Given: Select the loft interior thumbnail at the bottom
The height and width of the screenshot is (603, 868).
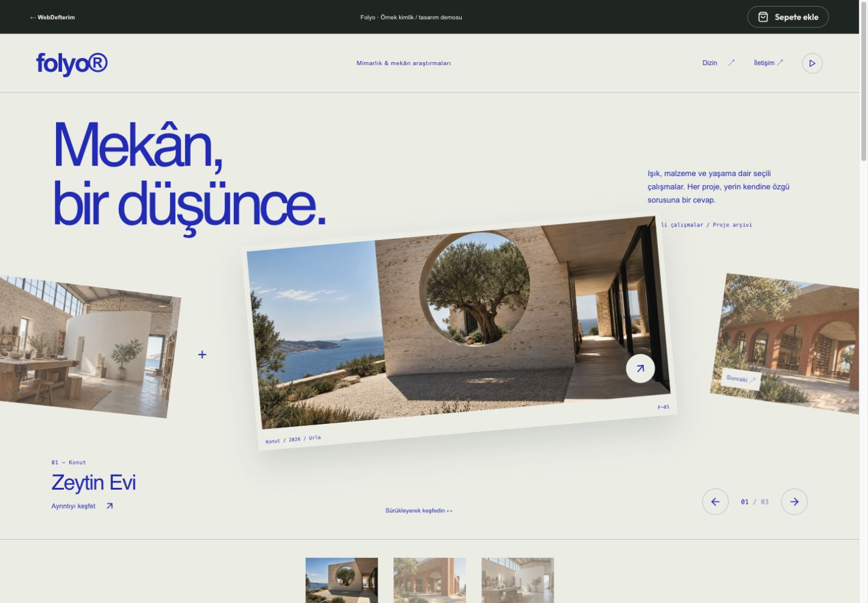Looking at the screenshot, I should (x=518, y=580).
